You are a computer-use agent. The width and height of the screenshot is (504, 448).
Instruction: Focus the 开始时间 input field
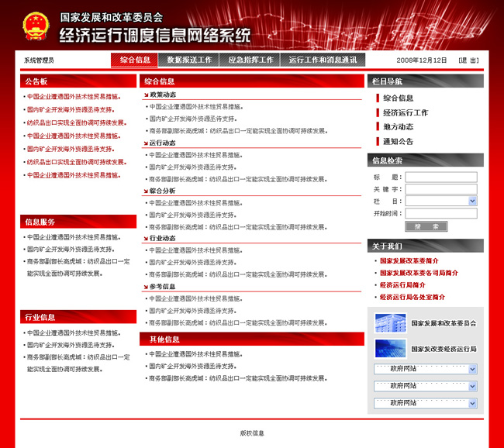coord(441,213)
